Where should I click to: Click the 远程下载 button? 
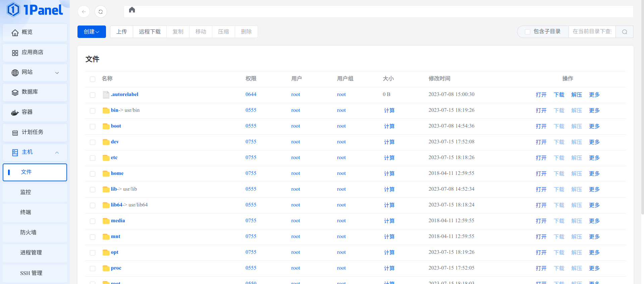[150, 32]
